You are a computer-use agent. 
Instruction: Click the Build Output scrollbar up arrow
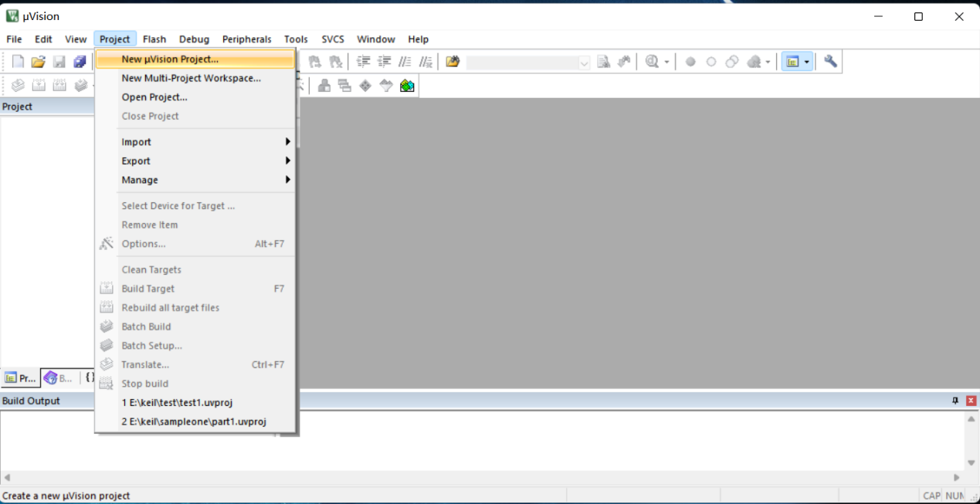pyautogui.click(x=972, y=419)
